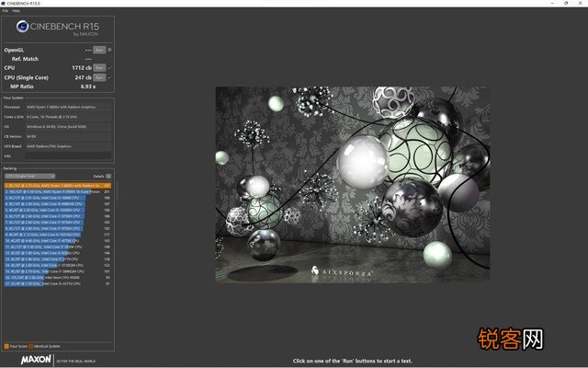588x368 pixels.
Task: Select ranking row 3, Intel Core i5-10400
Action: [x=58, y=198]
